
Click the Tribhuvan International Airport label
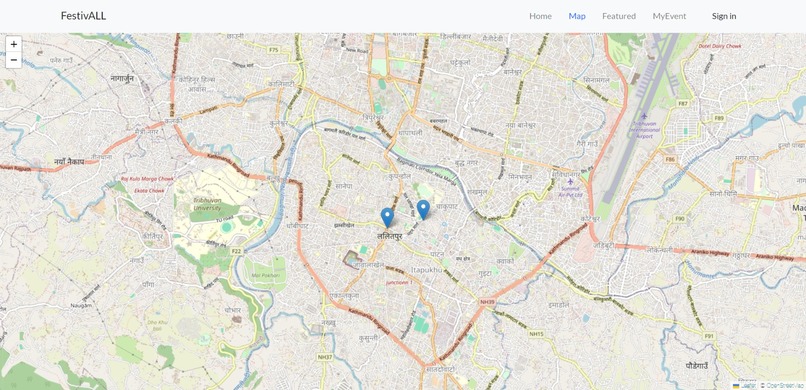[644, 131]
